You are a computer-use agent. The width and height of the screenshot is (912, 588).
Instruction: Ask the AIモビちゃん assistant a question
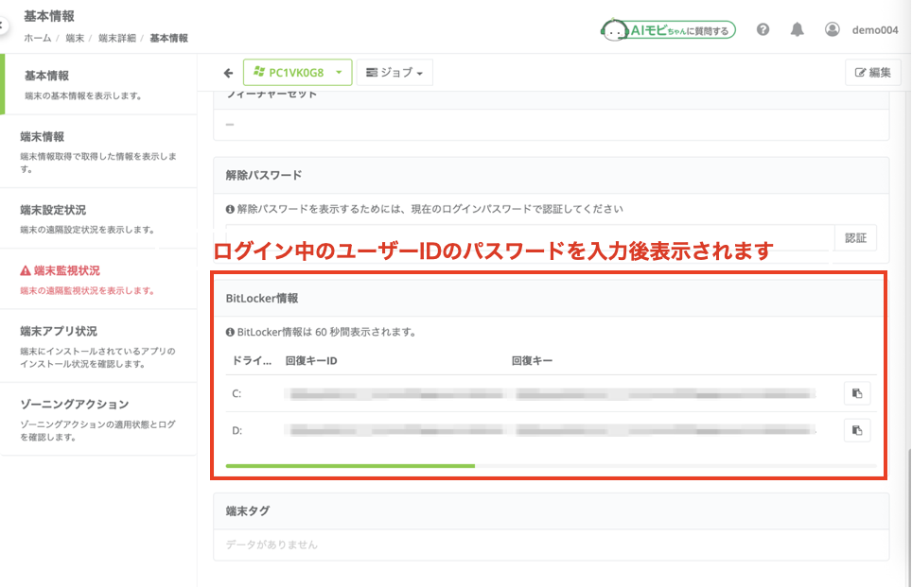(x=668, y=29)
